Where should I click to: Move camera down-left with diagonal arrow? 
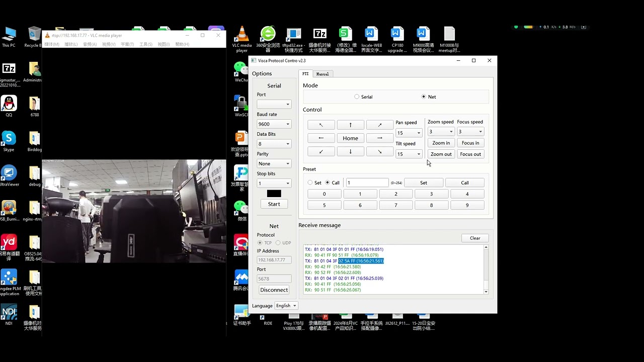(321, 151)
